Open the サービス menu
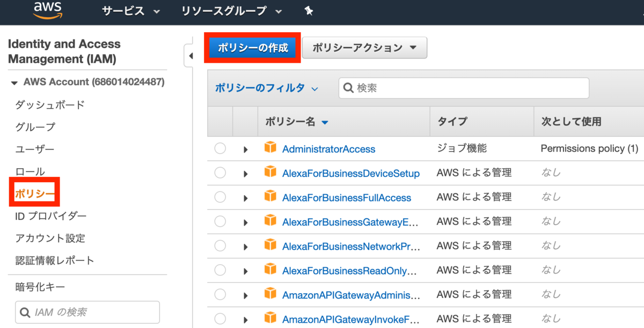This screenshot has width=644, height=328. (x=131, y=11)
